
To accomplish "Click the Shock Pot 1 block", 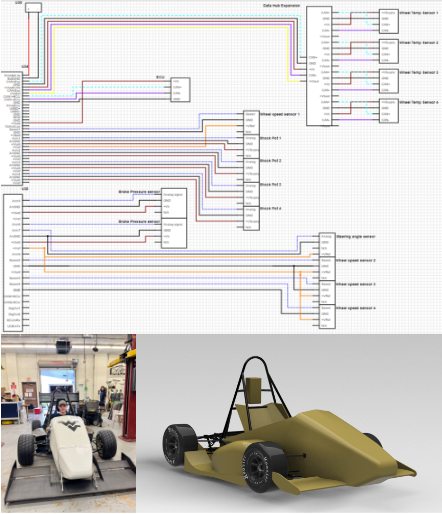I will coord(251,147).
